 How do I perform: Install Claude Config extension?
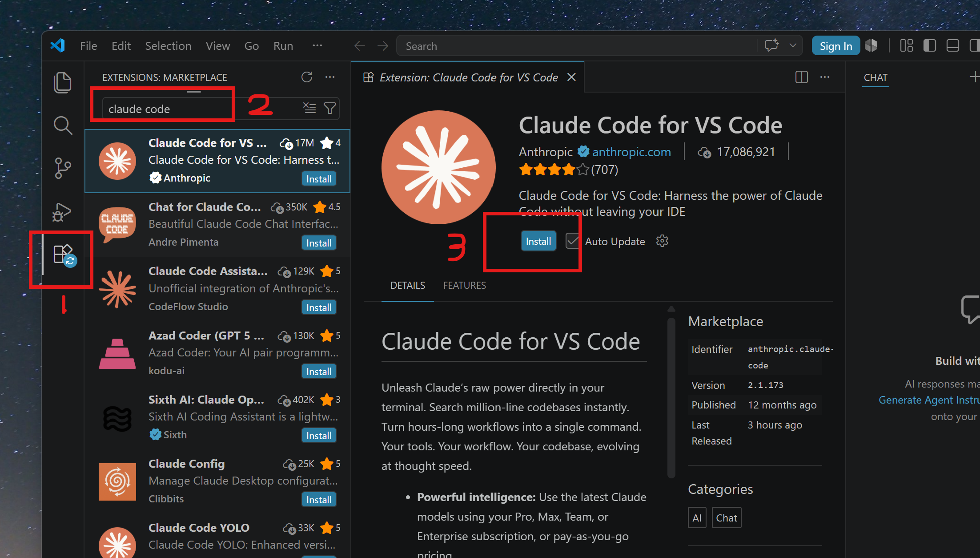319,500
